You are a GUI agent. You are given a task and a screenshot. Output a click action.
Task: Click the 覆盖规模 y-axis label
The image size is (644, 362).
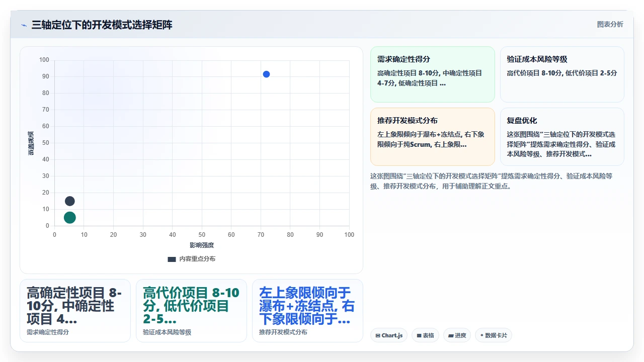click(x=31, y=143)
